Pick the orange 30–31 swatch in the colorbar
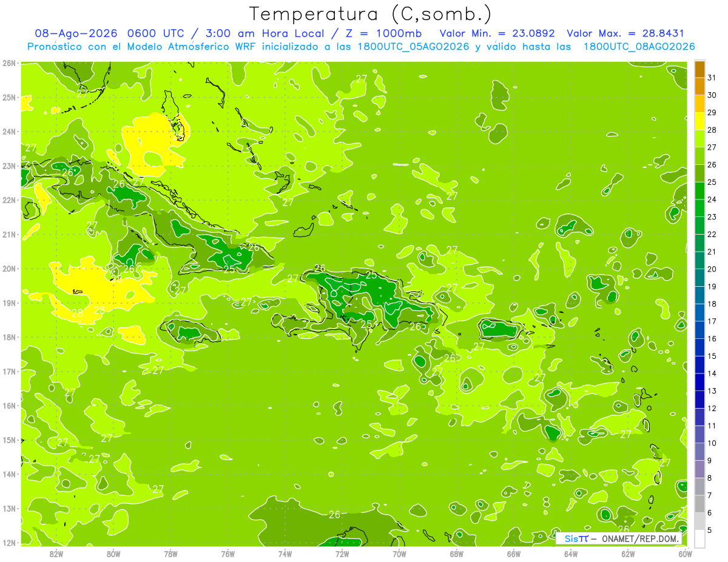 (x=699, y=87)
